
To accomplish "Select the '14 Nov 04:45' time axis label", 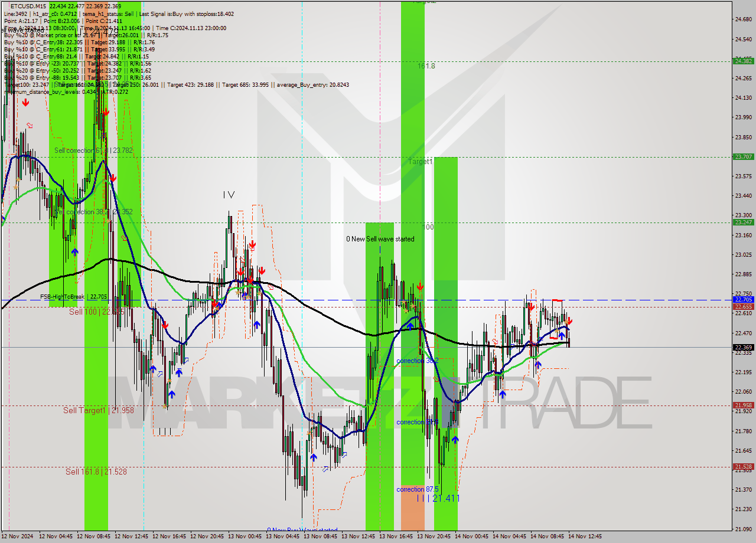I will click(510, 537).
